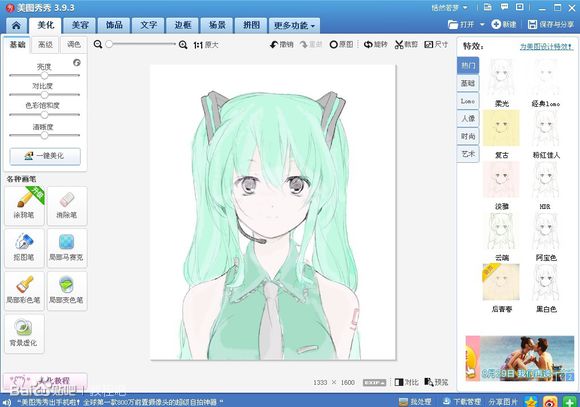Screen dimensions: 580x407
Task: Select the 基础 adjustment tab
Action: [x=18, y=44]
